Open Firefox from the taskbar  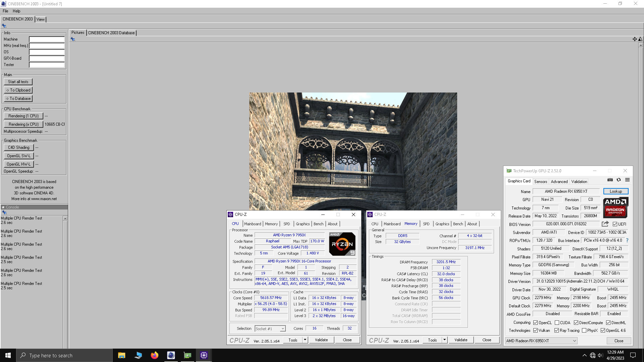[x=154, y=355]
